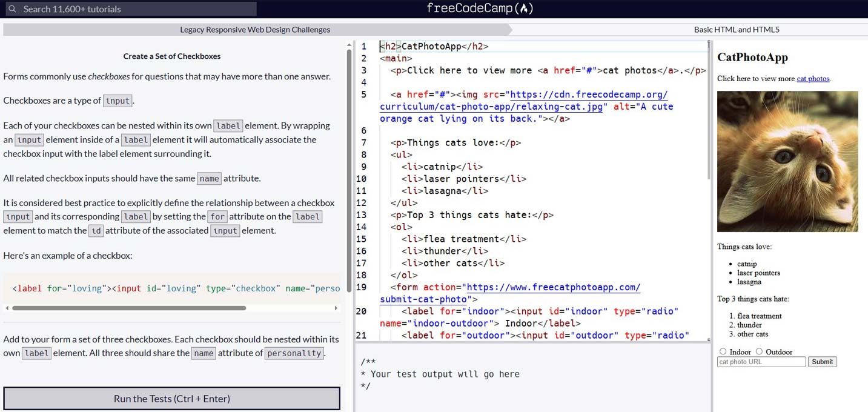
Task: Click right arrow of example code scrollbar
Action: tap(336, 308)
